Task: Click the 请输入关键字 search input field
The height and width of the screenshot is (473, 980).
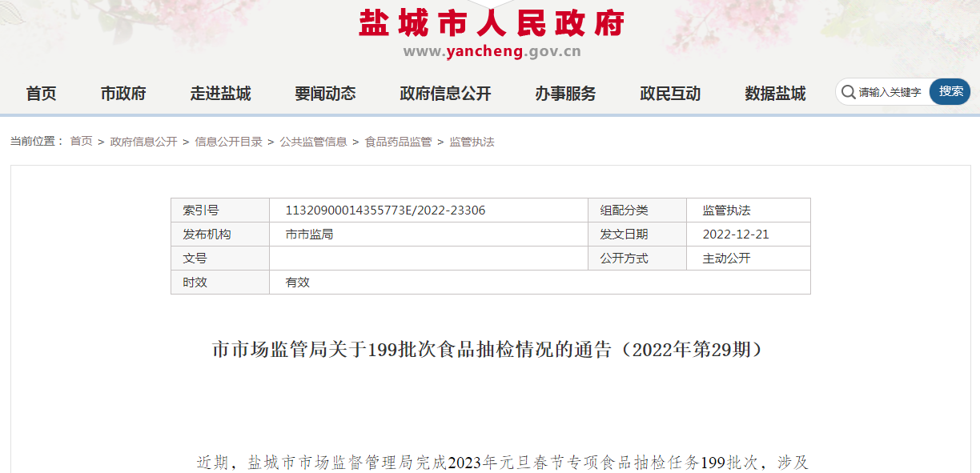Action: 889,92
